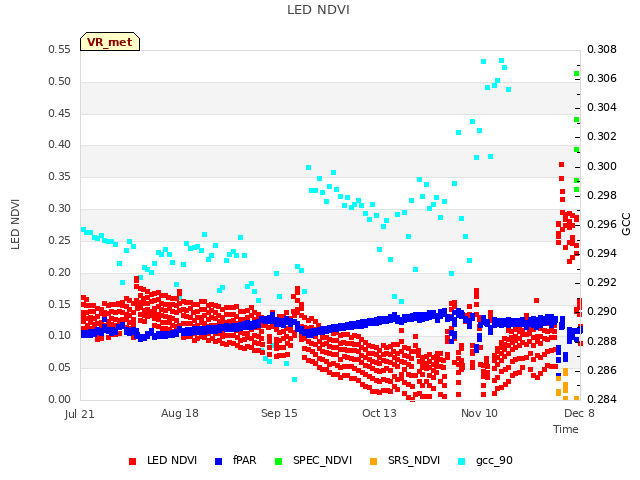640x480 pixels.
Task: Click the 0.20 left axis value
Action: click(x=60, y=272)
